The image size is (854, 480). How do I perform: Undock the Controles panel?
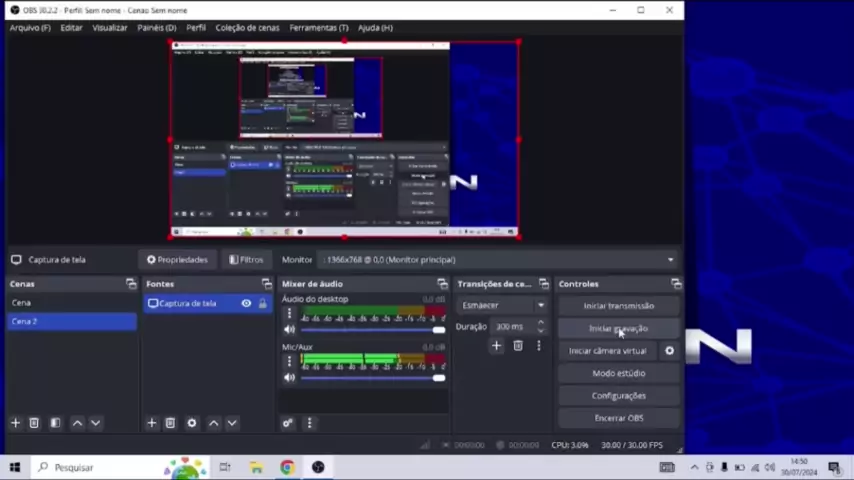pyautogui.click(x=676, y=284)
